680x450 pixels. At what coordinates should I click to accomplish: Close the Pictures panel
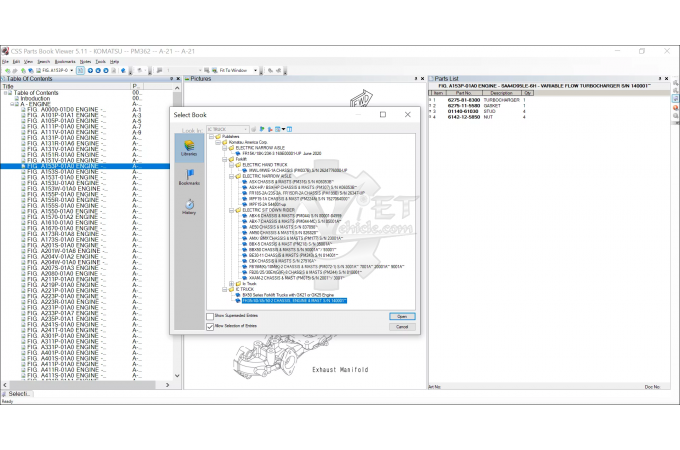(x=422, y=79)
